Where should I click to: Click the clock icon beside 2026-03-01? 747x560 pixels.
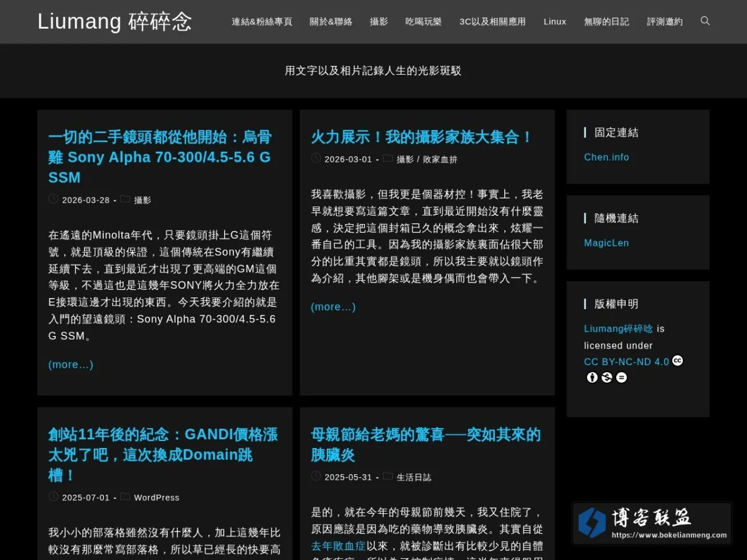pyautogui.click(x=316, y=158)
